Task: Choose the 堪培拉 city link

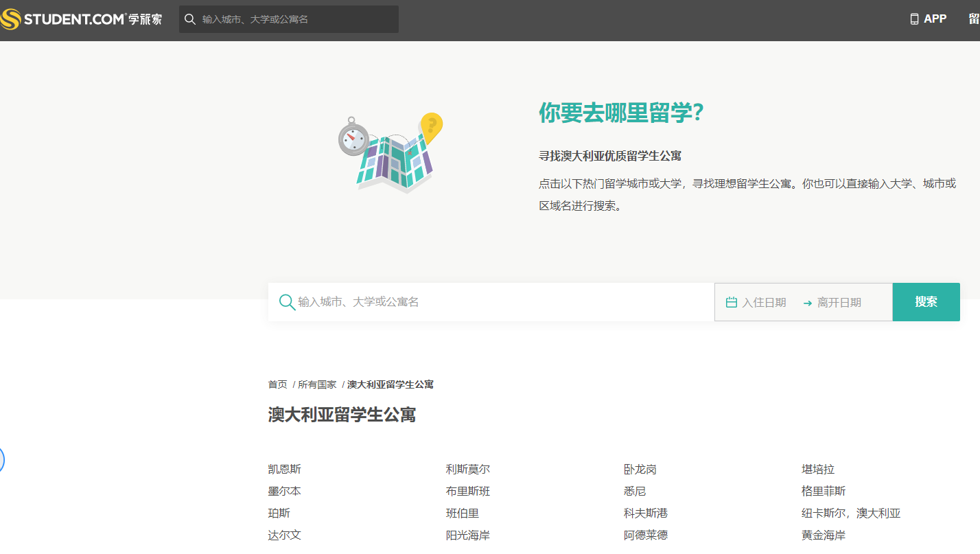Action: pos(817,470)
